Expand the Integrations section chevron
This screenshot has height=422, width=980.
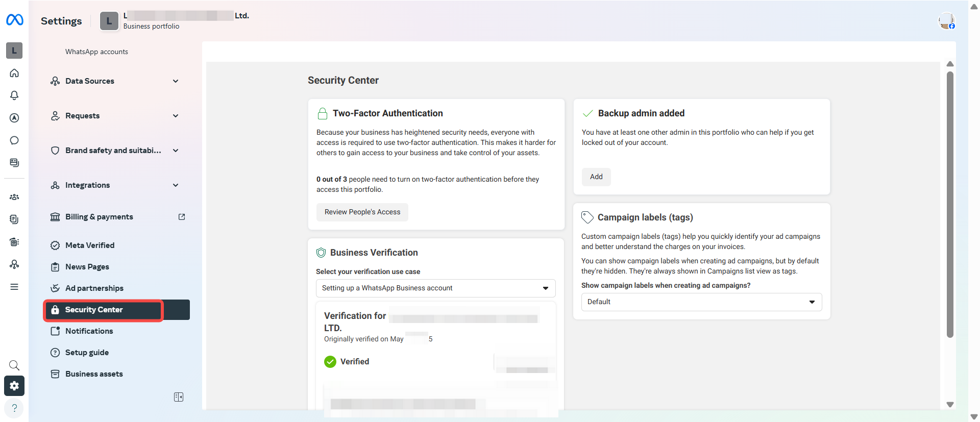[x=176, y=185]
